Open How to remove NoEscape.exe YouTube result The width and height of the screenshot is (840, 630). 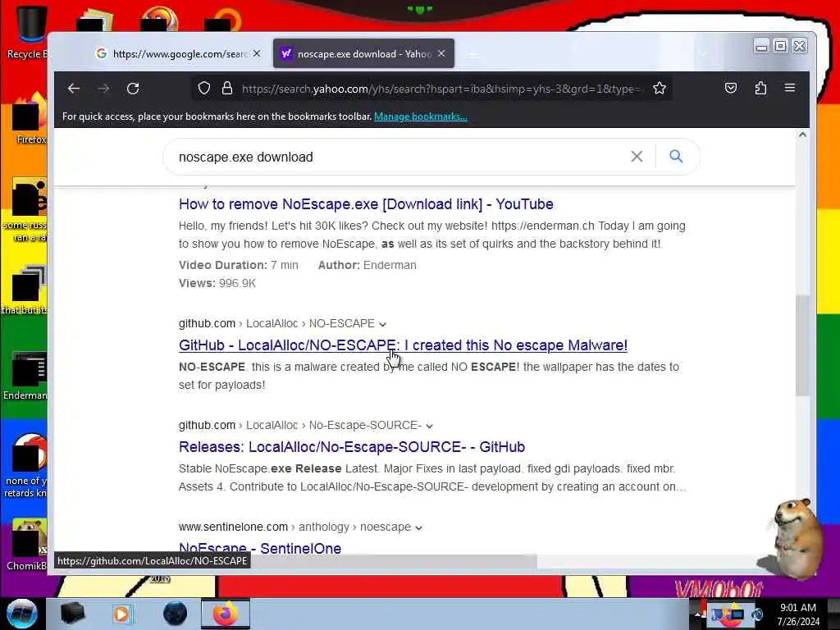click(x=366, y=204)
